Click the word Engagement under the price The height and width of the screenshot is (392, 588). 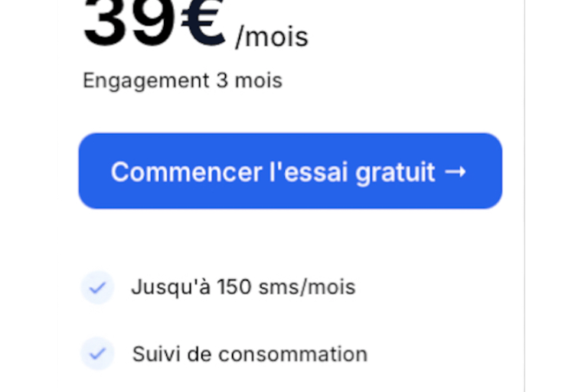[146, 81]
